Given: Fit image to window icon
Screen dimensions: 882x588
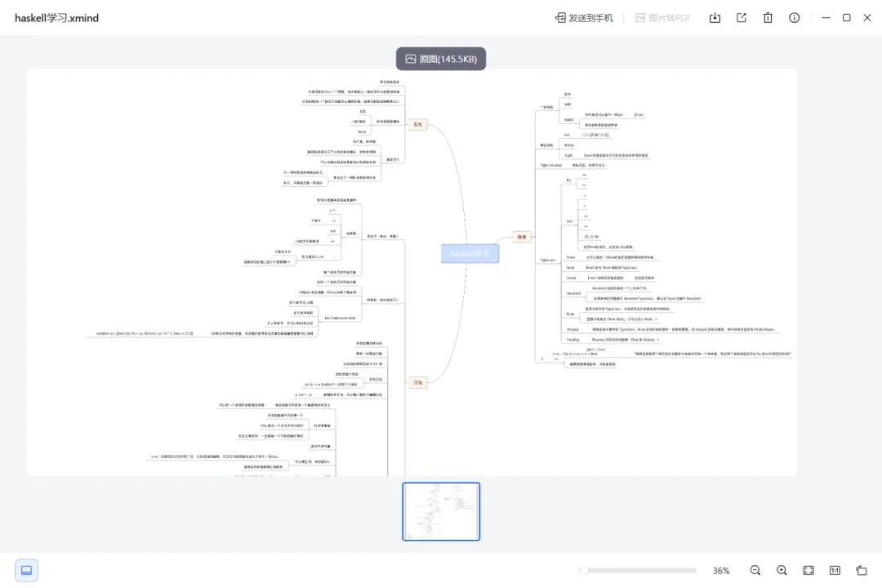Looking at the screenshot, I should click(808, 571).
